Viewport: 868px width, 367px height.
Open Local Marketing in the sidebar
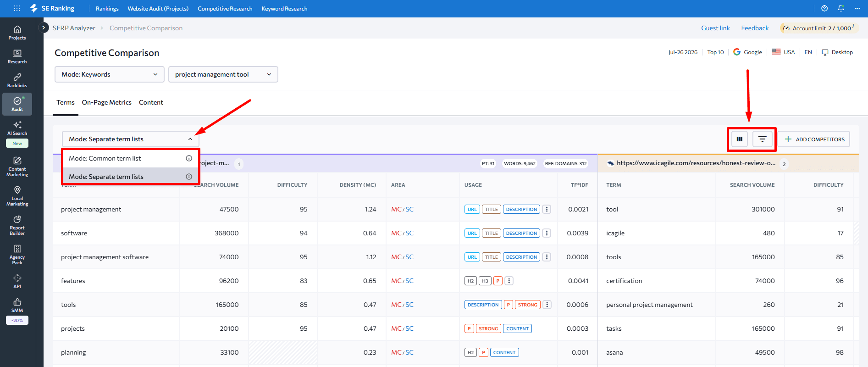17,196
